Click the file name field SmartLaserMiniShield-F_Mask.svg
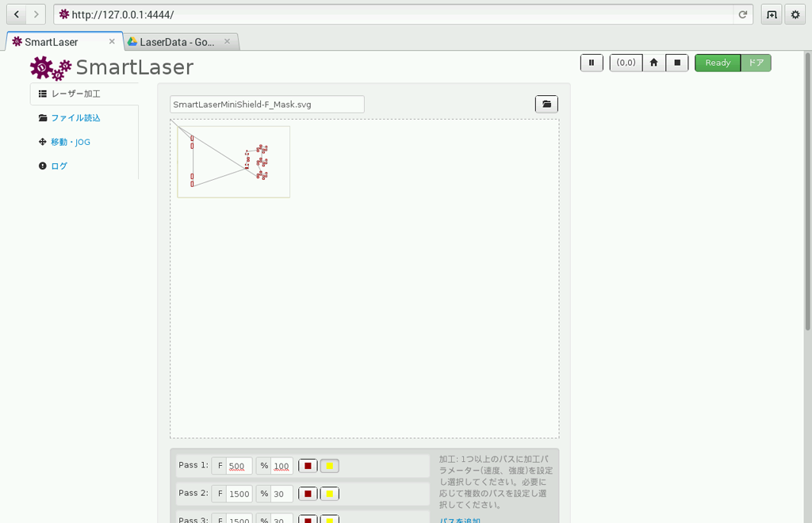Image resolution: width=812 pixels, height=523 pixels. point(267,105)
